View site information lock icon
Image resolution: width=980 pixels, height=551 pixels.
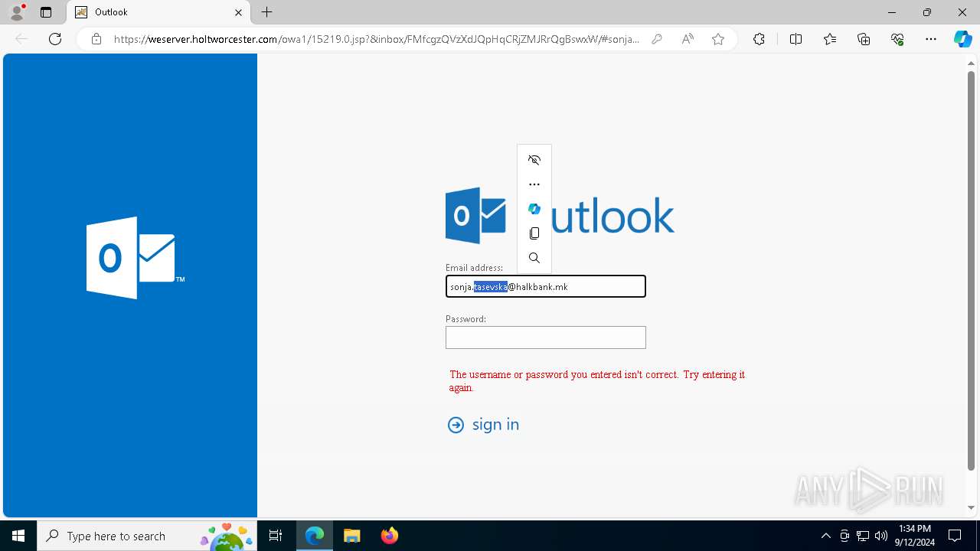96,39
